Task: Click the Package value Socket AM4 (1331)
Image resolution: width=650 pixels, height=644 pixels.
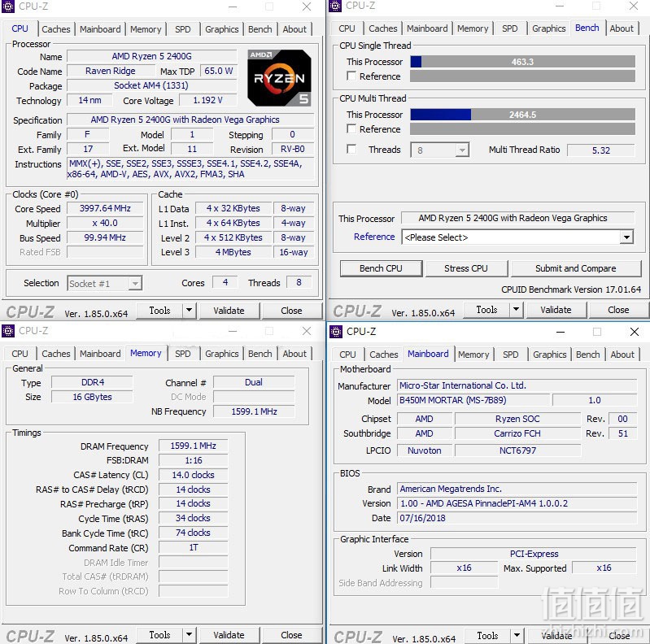Action: click(x=152, y=85)
